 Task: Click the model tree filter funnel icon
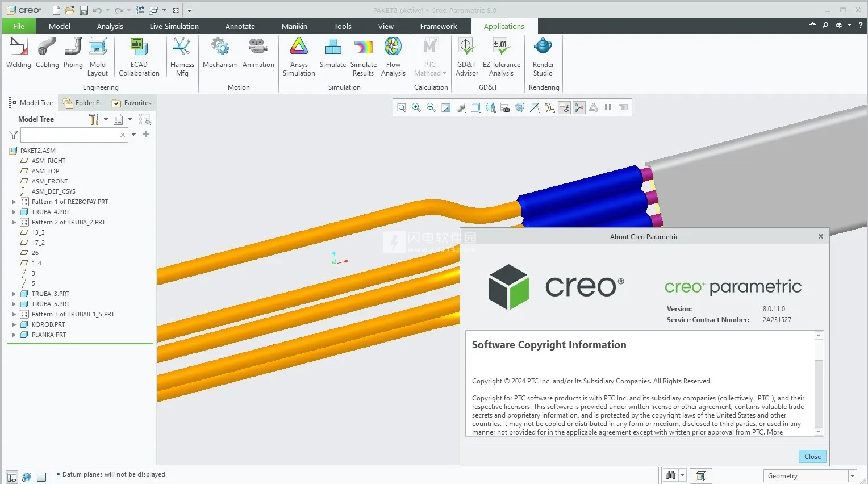coord(14,135)
